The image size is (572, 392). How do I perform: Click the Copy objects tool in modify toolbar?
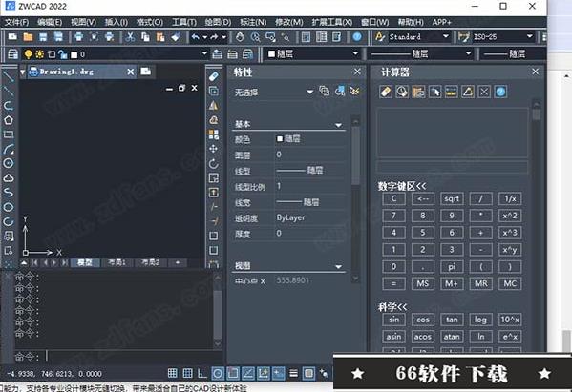[x=213, y=91]
